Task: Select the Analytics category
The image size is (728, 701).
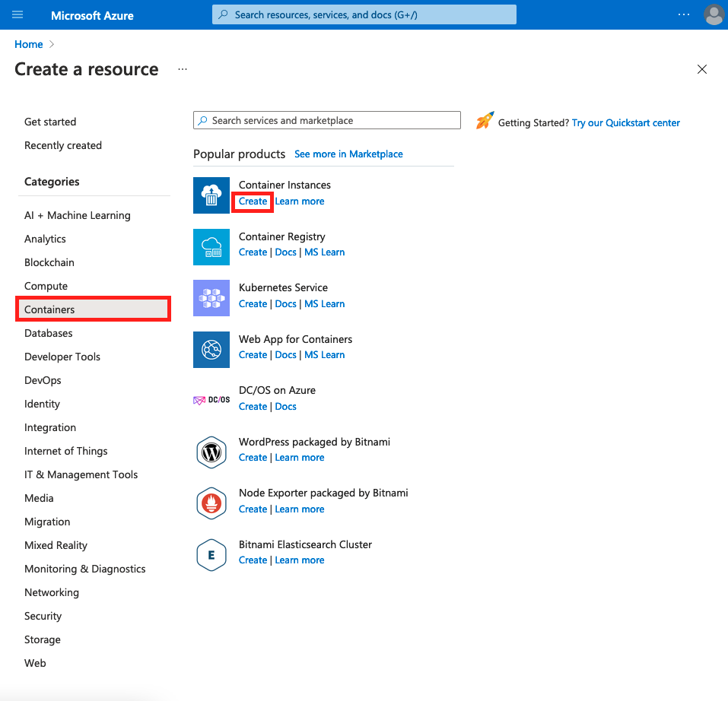Action: pos(45,239)
